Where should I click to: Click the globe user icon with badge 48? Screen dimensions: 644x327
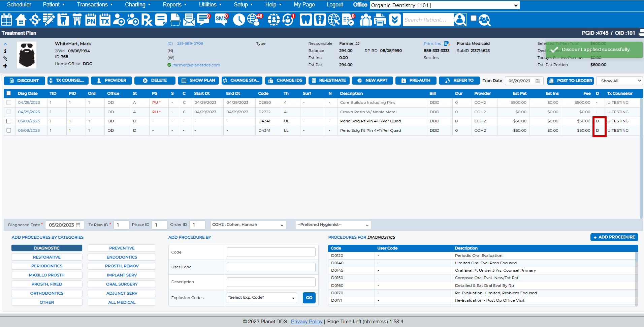(255, 20)
